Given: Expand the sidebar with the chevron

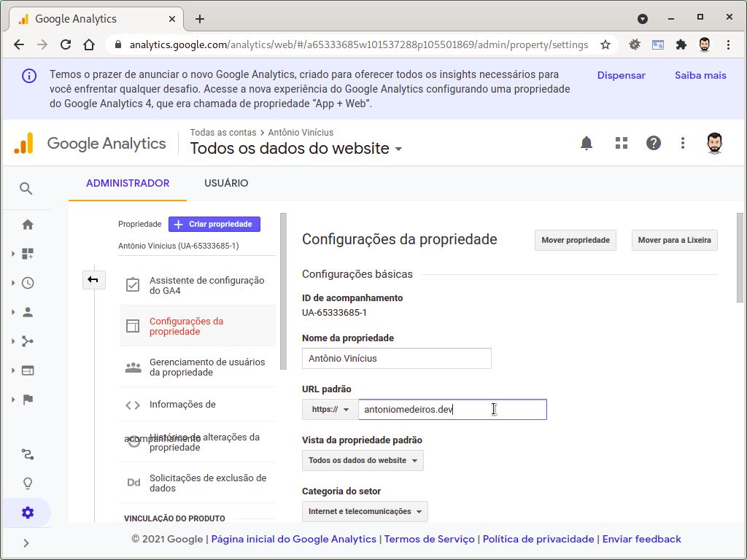Looking at the screenshot, I should coord(26,542).
